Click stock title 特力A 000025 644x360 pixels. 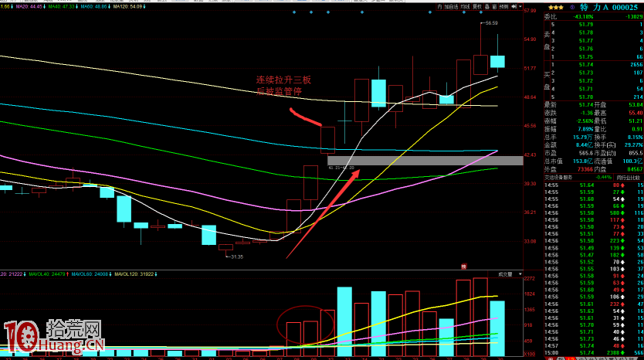click(608, 8)
